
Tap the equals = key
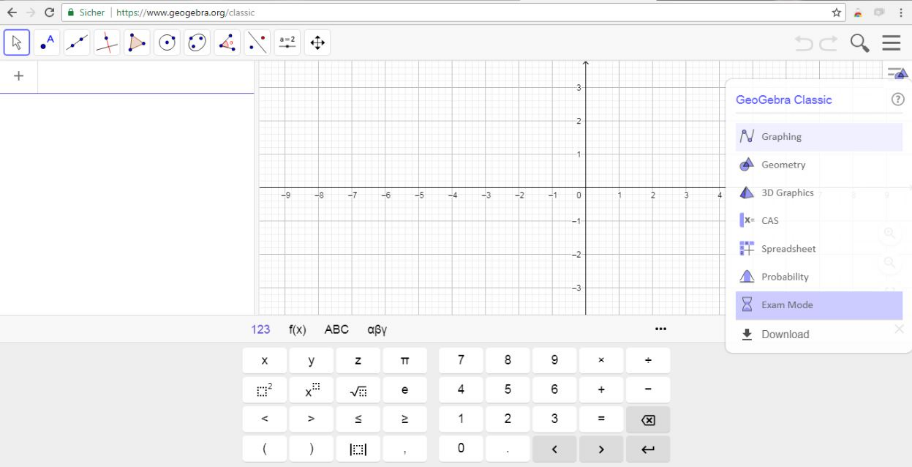coord(601,419)
